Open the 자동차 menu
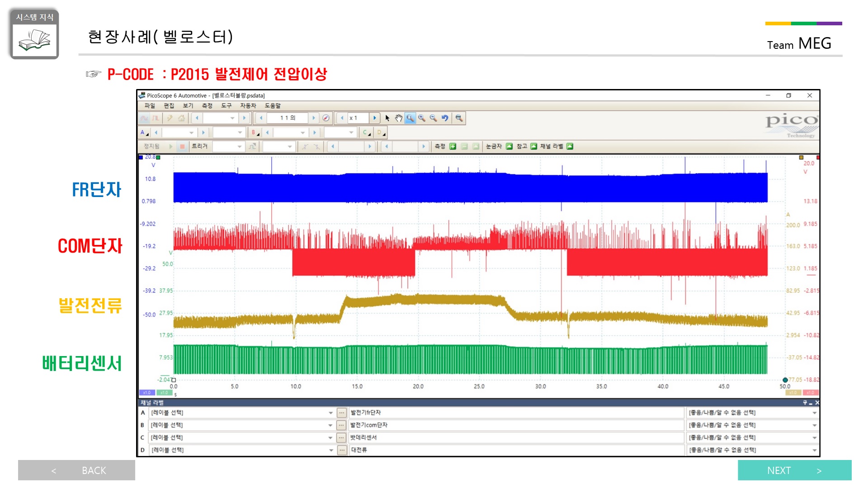The height and width of the screenshot is (488, 868). tap(248, 106)
